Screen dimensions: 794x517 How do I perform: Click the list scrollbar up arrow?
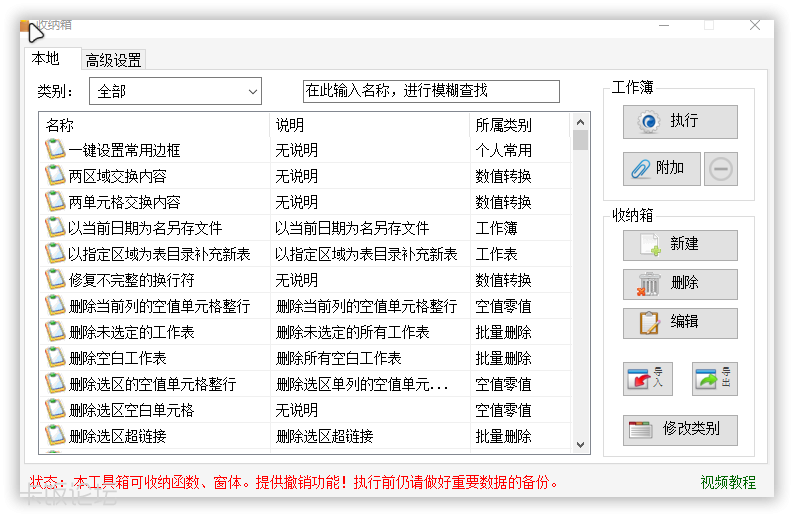580,122
